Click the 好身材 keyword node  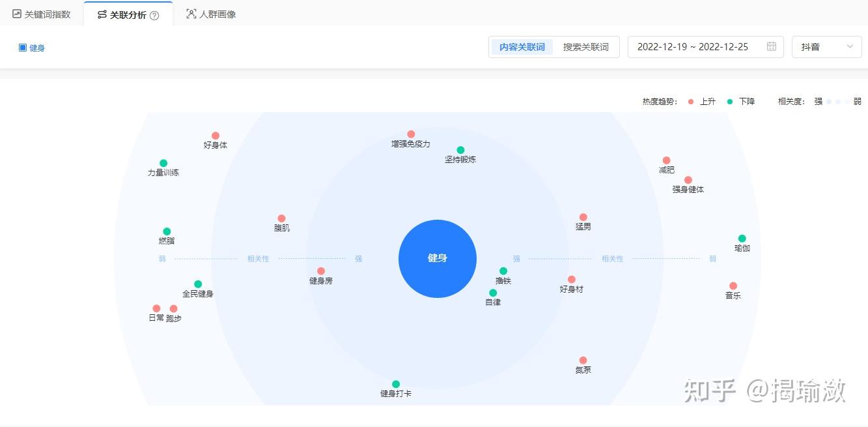tap(572, 280)
